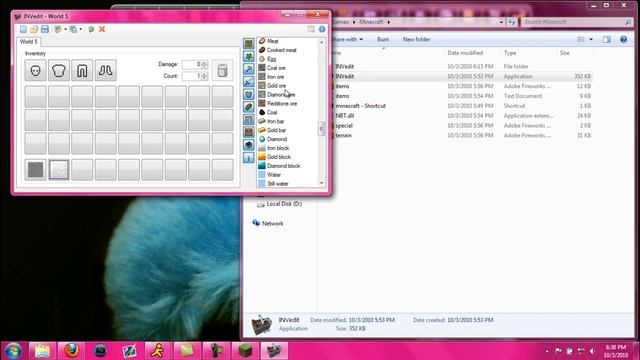
Task: Select Network in Explorer navigation pane
Action: pos(268,223)
